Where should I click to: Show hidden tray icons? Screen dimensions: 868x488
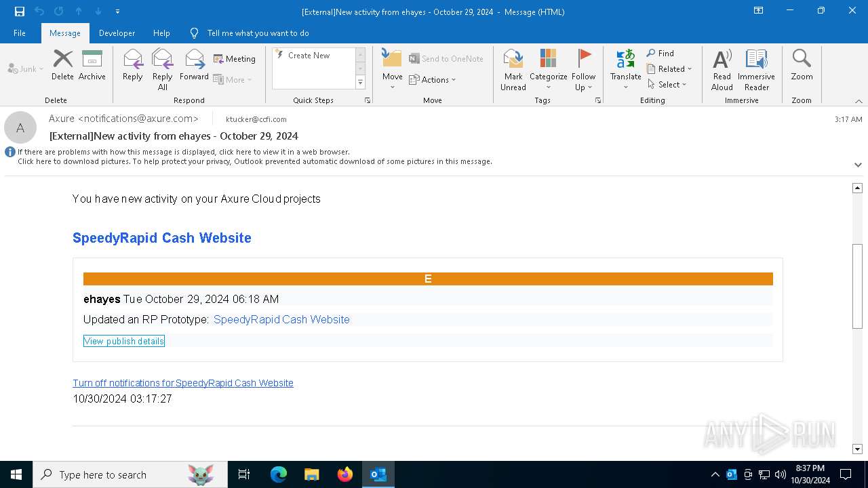715,474
